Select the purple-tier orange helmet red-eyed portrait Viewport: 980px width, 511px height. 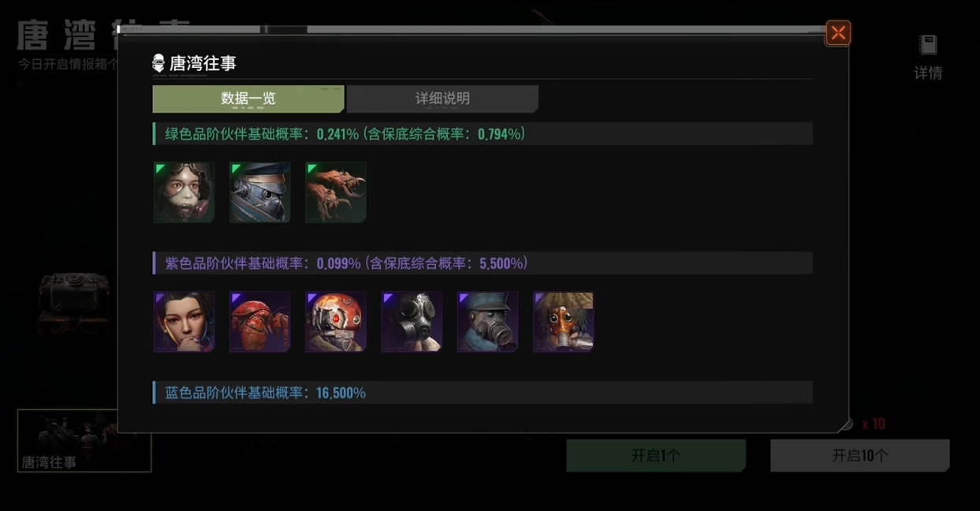pos(336,322)
